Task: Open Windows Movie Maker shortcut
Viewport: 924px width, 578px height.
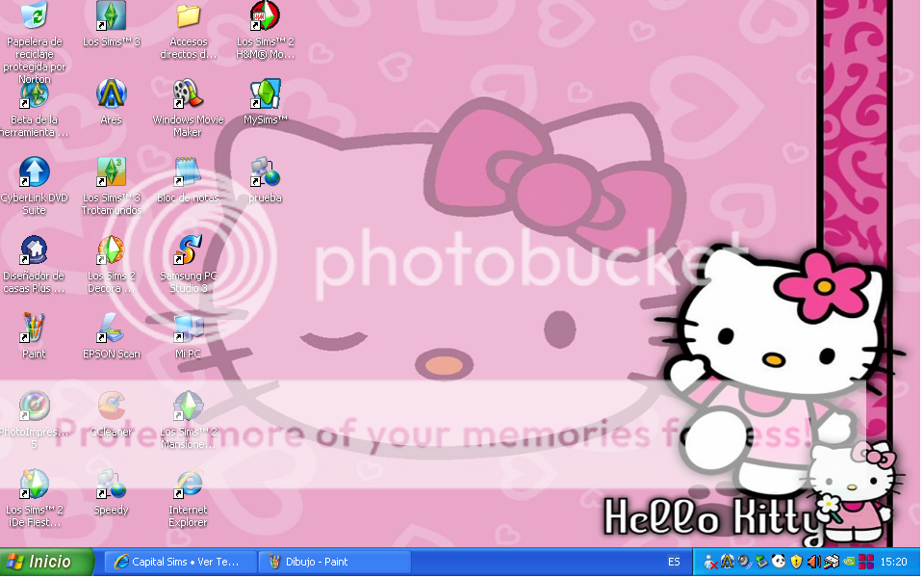Action: (x=188, y=94)
